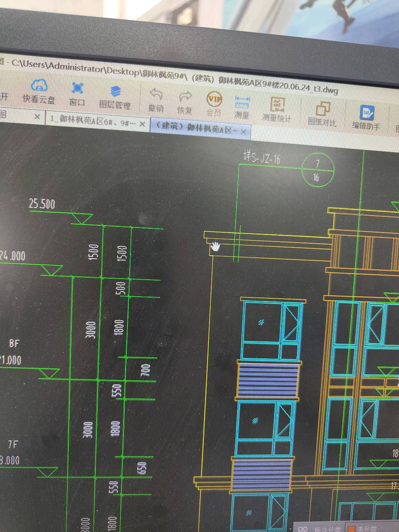
Task: Click the 7F floor label
Action: click(13, 444)
